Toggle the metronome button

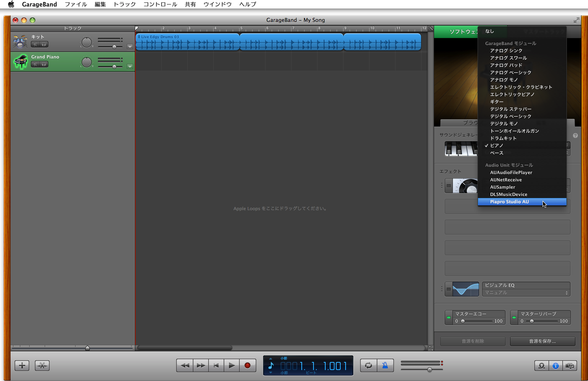coord(385,365)
